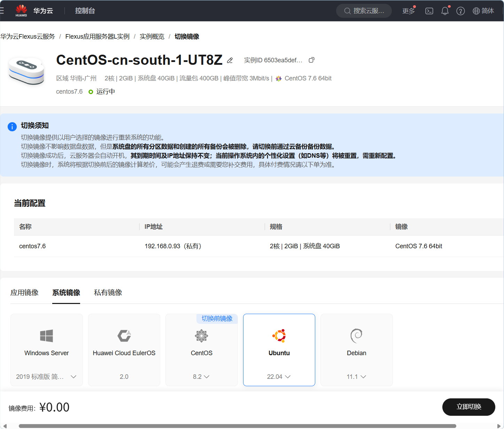Screen dimensions: 504x429
Task: Go to 华为云Flexus云服务 breadcrumb
Action: click(28, 37)
